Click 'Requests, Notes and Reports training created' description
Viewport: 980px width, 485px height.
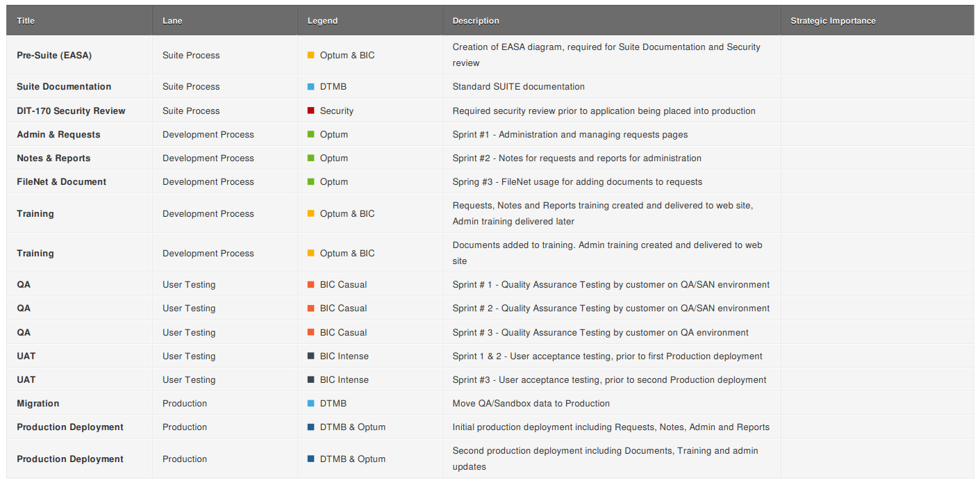(603, 213)
